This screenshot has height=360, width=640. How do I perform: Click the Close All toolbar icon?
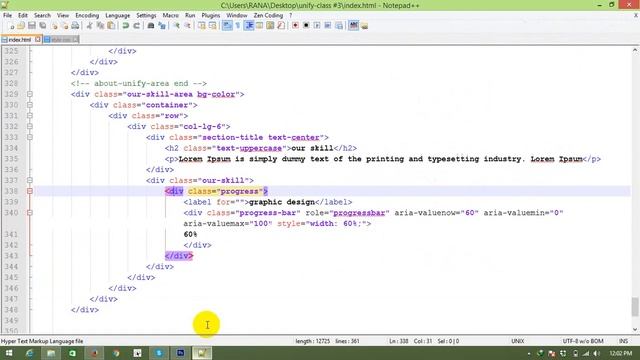[64, 26]
